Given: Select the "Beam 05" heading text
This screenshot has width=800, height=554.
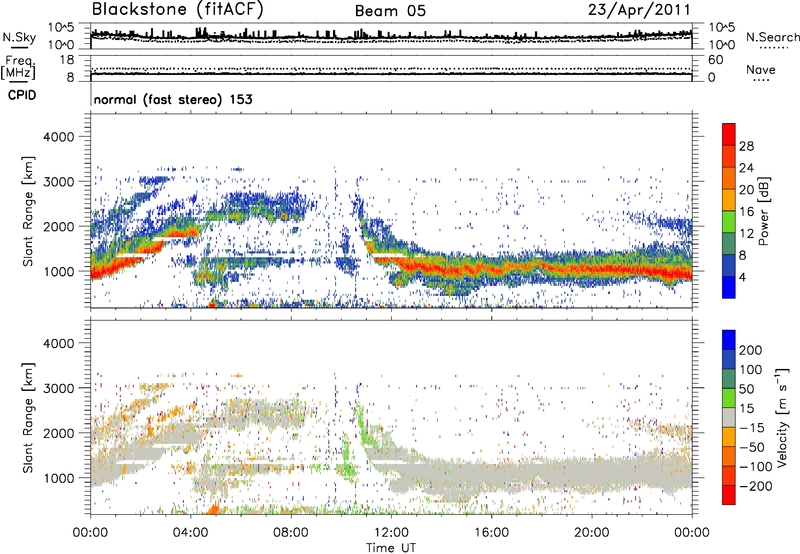Looking at the screenshot, I should [390, 11].
